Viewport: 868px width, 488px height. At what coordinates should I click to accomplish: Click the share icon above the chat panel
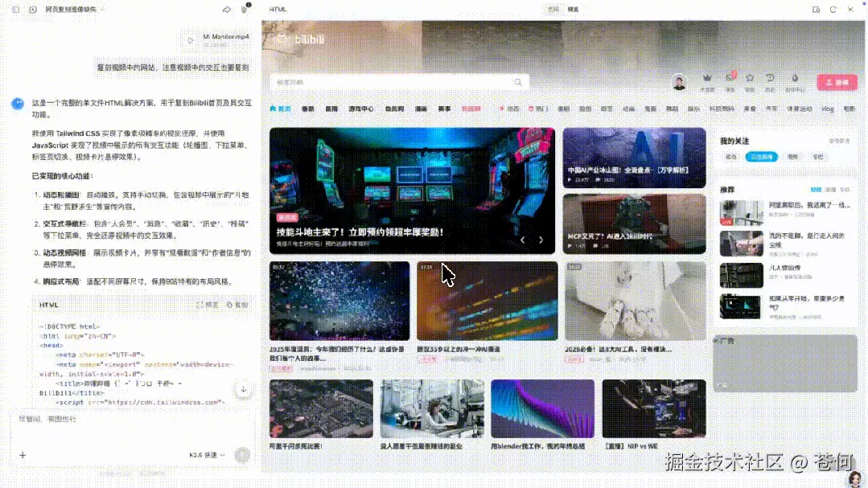click(x=226, y=9)
